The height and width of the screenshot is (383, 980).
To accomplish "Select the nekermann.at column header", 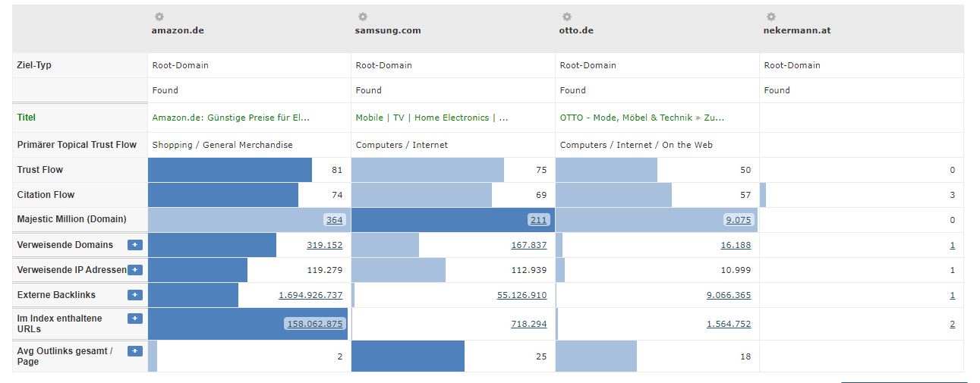I will click(x=798, y=31).
